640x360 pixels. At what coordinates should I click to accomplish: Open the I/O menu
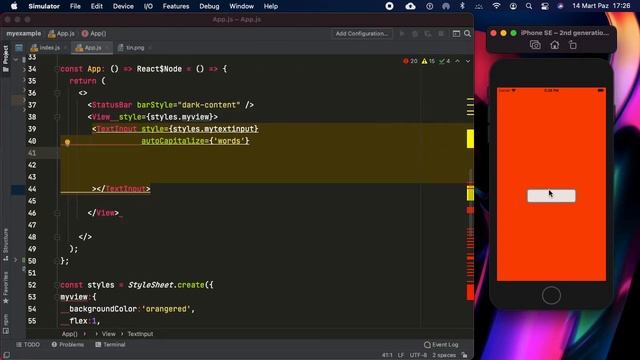pos(148,6)
